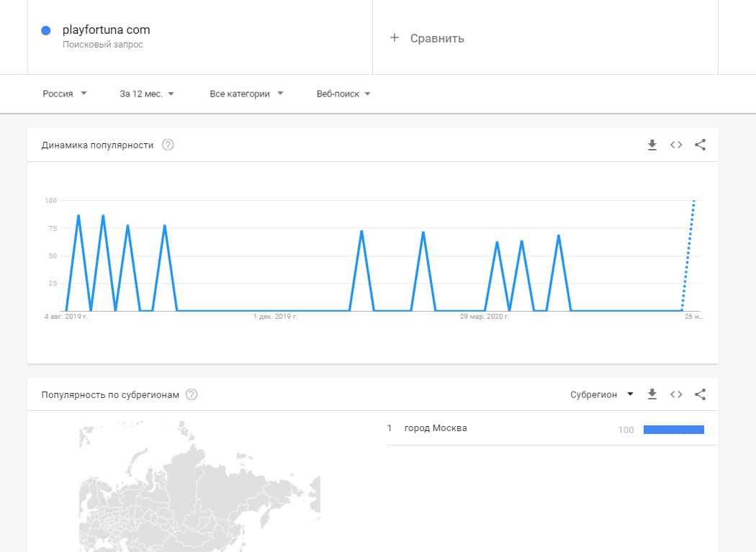
Task: Open embed code for subregion popularity
Action: pyautogui.click(x=676, y=394)
